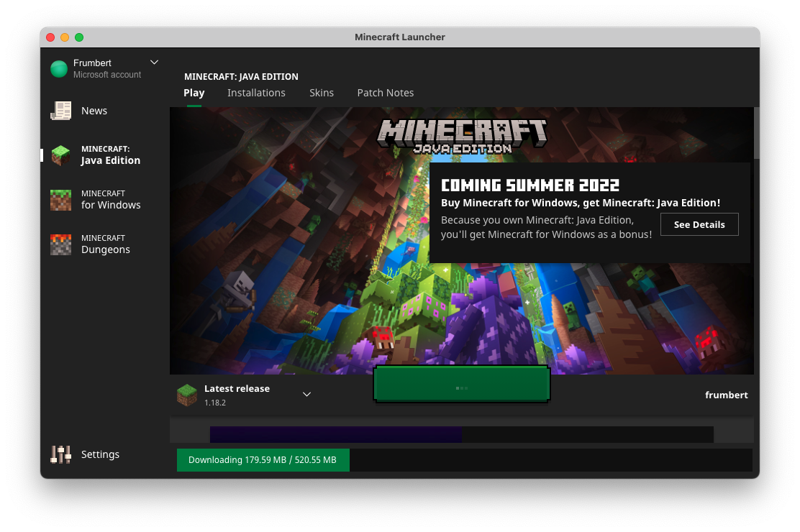The image size is (800, 532).
Task: Click the purple installation progress bar
Action: pyautogui.click(x=336, y=434)
